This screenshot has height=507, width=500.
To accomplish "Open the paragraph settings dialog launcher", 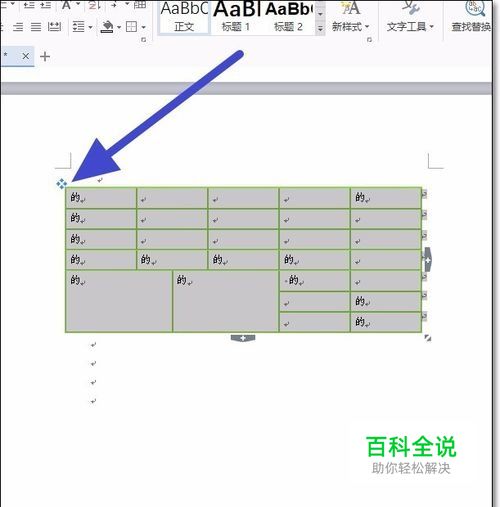I will point(144,40).
